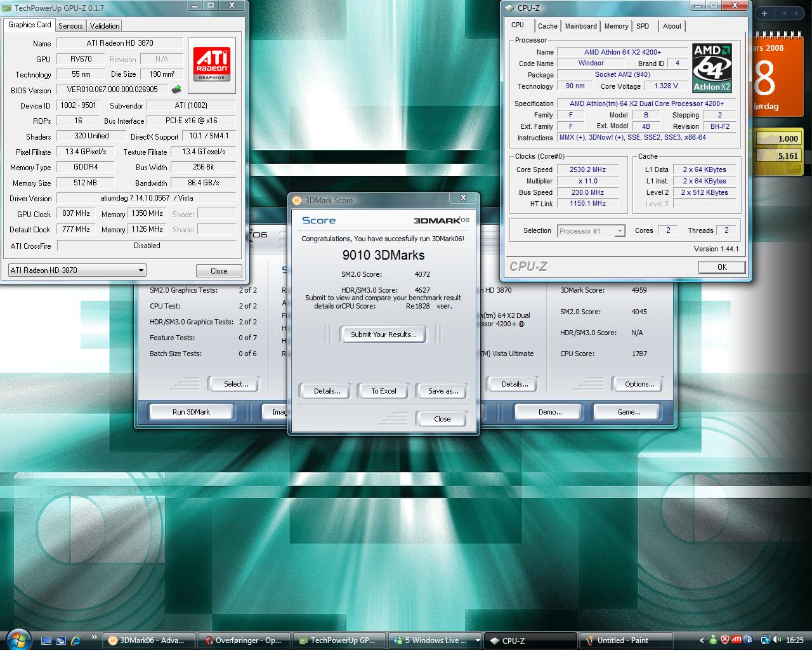Click Details in 3DMark Score dialog

[x=327, y=391]
